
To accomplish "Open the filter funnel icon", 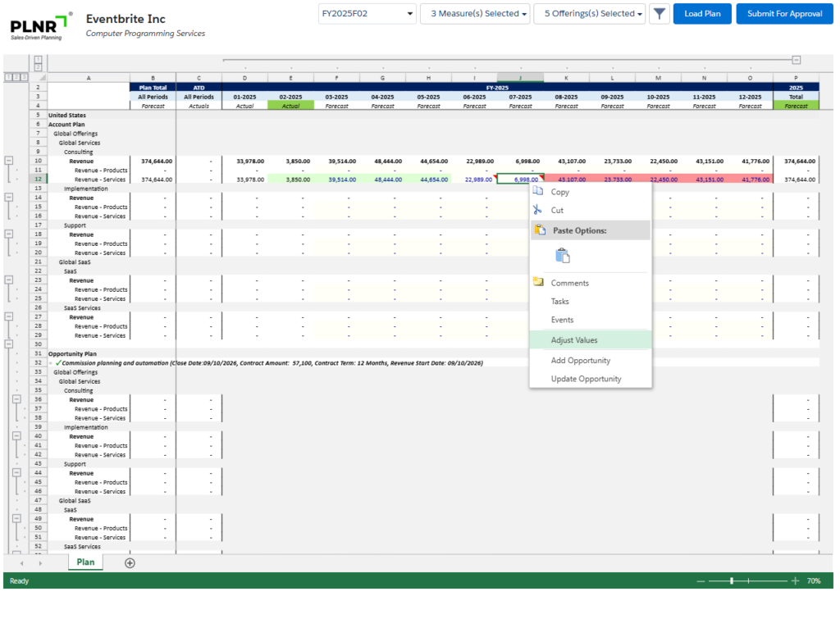I will pyautogui.click(x=659, y=14).
